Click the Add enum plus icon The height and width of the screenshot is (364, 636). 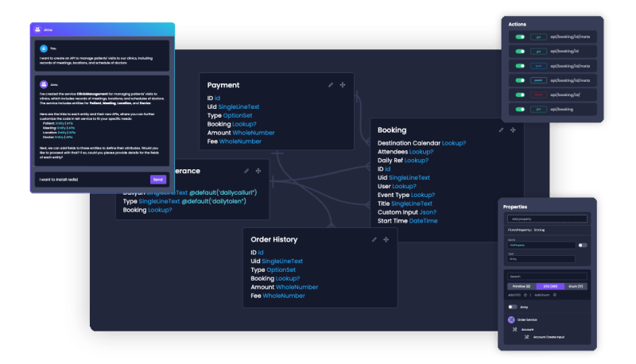coord(554,295)
